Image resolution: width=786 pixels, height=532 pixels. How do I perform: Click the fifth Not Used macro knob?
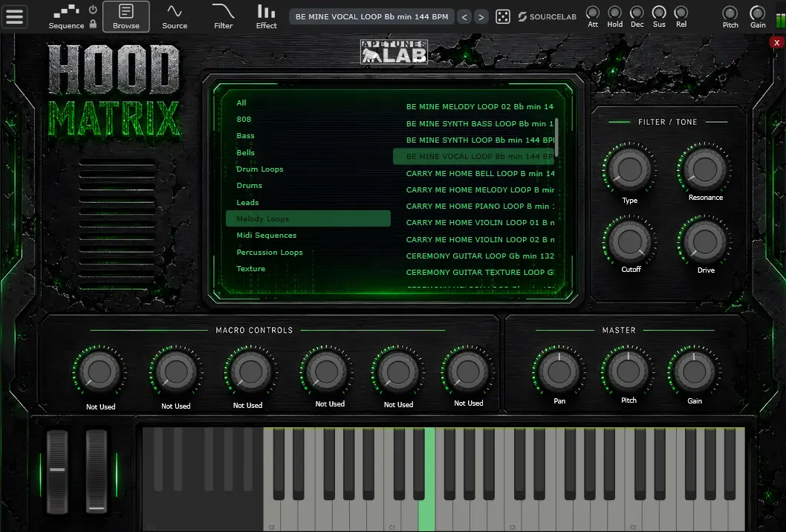coord(397,372)
